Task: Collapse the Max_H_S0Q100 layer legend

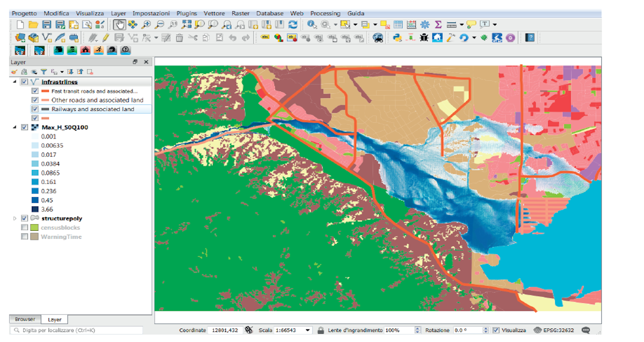Action: tap(14, 127)
